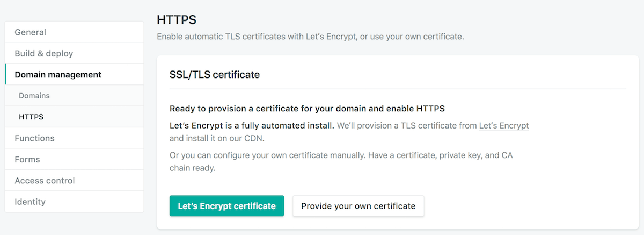Click the "Enable automatic TLS certificates" subtitle
Image resolution: width=644 pixels, height=235 pixels.
pos(310,37)
